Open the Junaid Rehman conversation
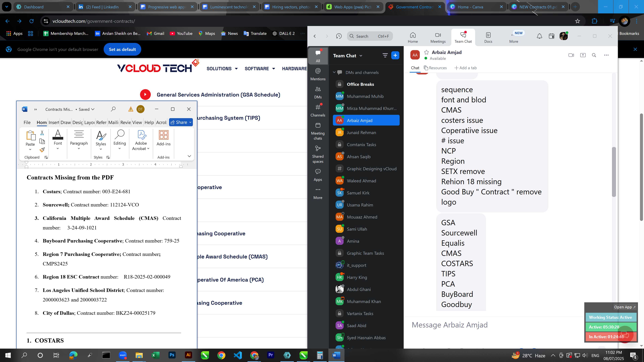The height and width of the screenshot is (362, 644). click(x=366, y=133)
